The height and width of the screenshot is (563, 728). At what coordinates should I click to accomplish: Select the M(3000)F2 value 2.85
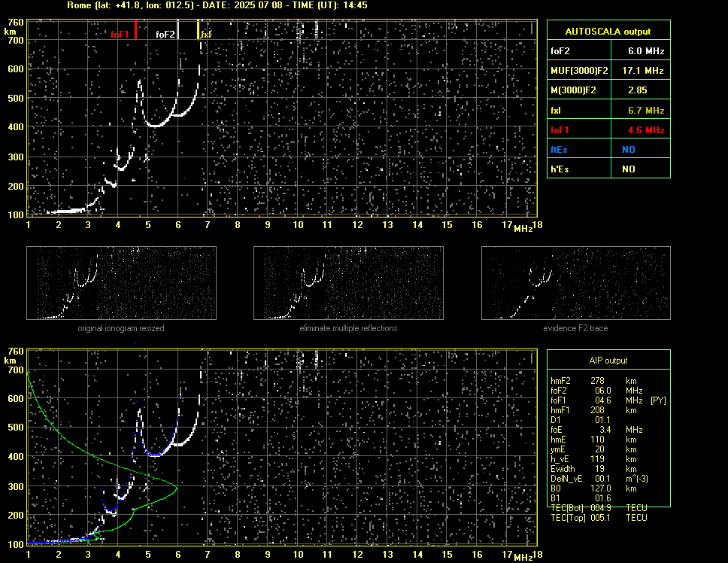[638, 90]
